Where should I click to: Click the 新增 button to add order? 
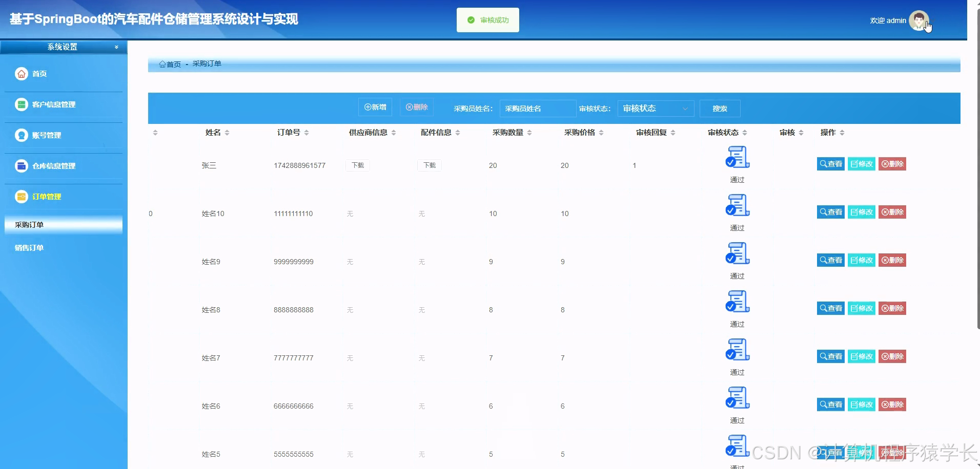pyautogui.click(x=375, y=107)
